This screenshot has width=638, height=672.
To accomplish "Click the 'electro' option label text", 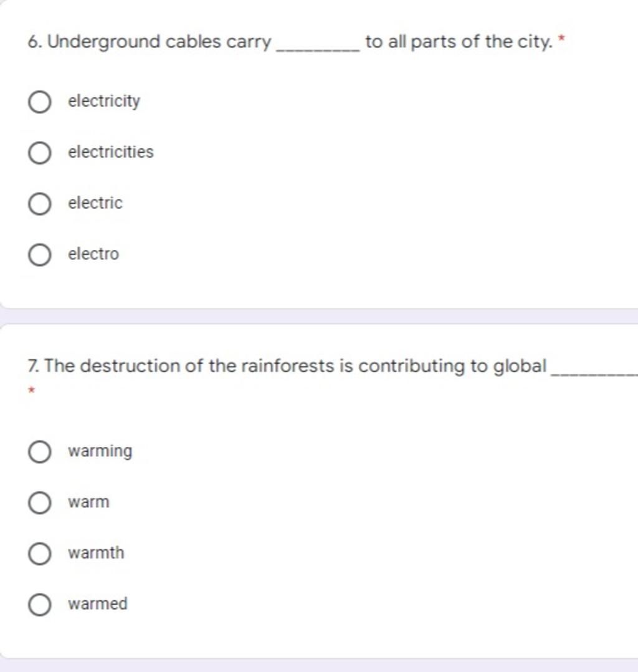I will click(x=93, y=254).
